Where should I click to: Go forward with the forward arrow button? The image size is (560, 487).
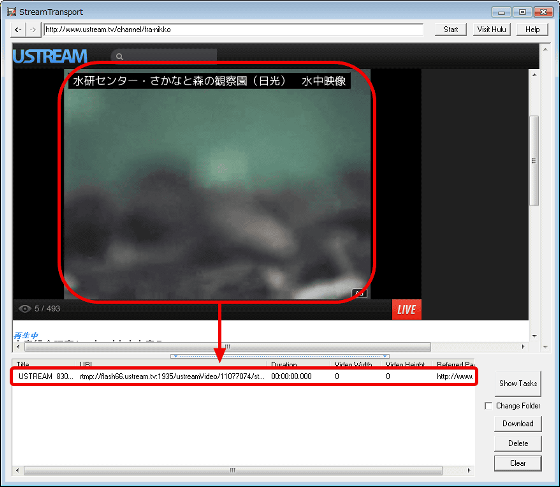pyautogui.click(x=33, y=29)
